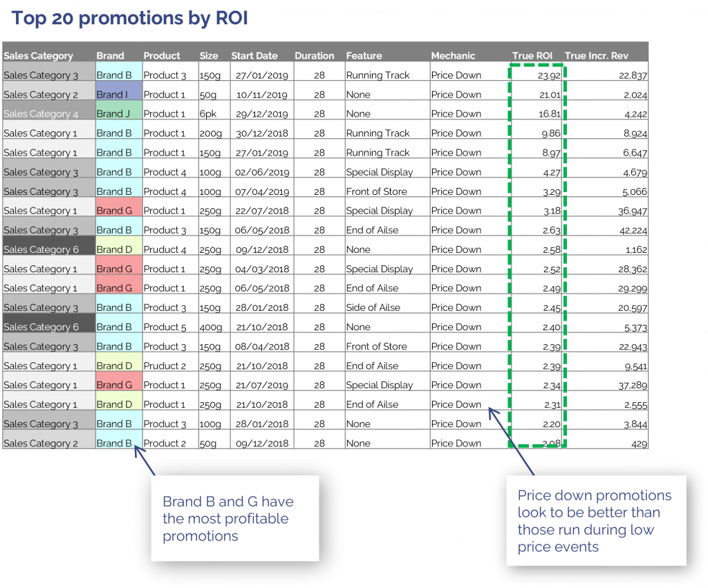Select the Mechanic column header

453,56
